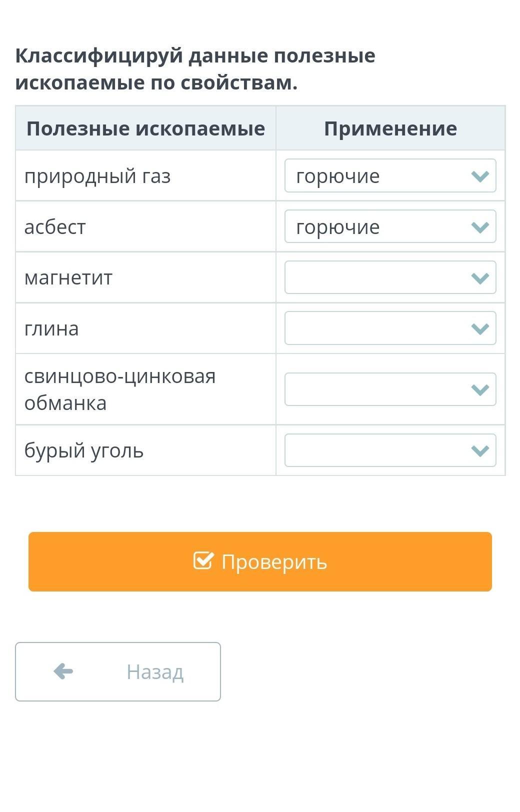
Task: Click the бурый уголь row label
Action: pyautogui.click(x=84, y=450)
